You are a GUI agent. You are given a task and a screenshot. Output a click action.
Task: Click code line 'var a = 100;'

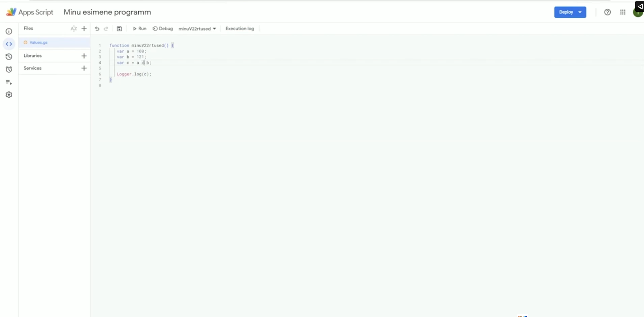click(x=132, y=51)
